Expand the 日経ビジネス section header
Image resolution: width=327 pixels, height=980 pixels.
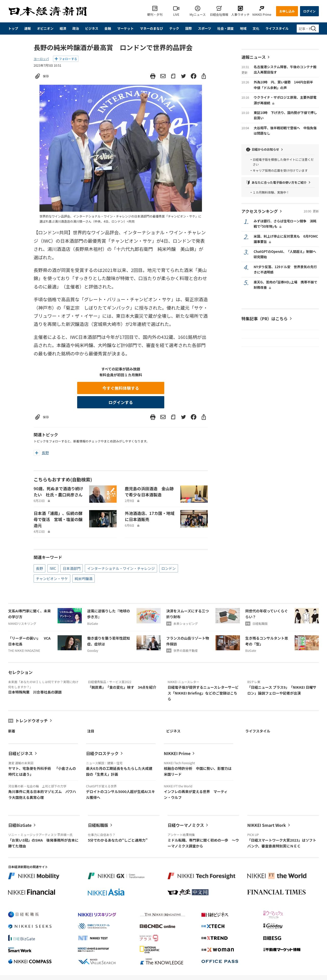[23, 753]
